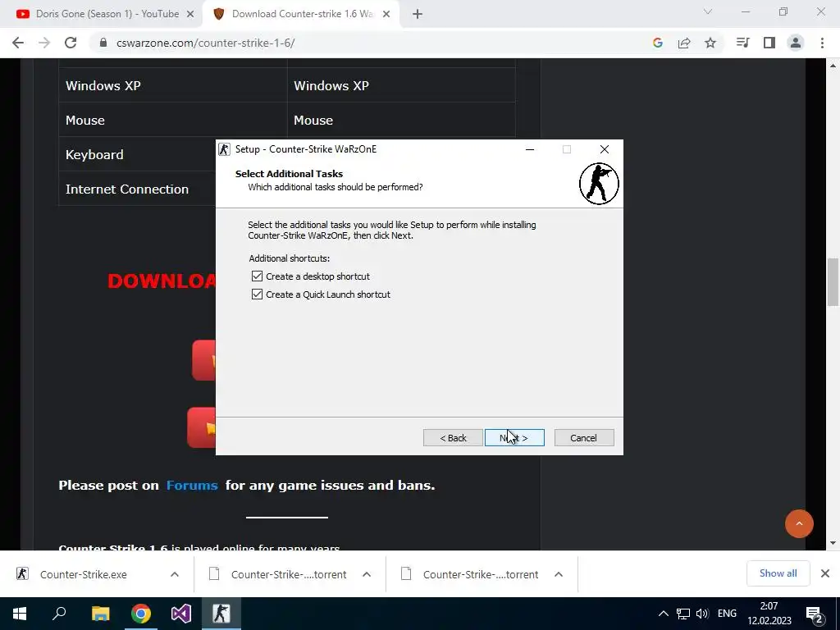This screenshot has height=630, width=840.
Task: Close the YouTube tab
Action: tap(190, 15)
